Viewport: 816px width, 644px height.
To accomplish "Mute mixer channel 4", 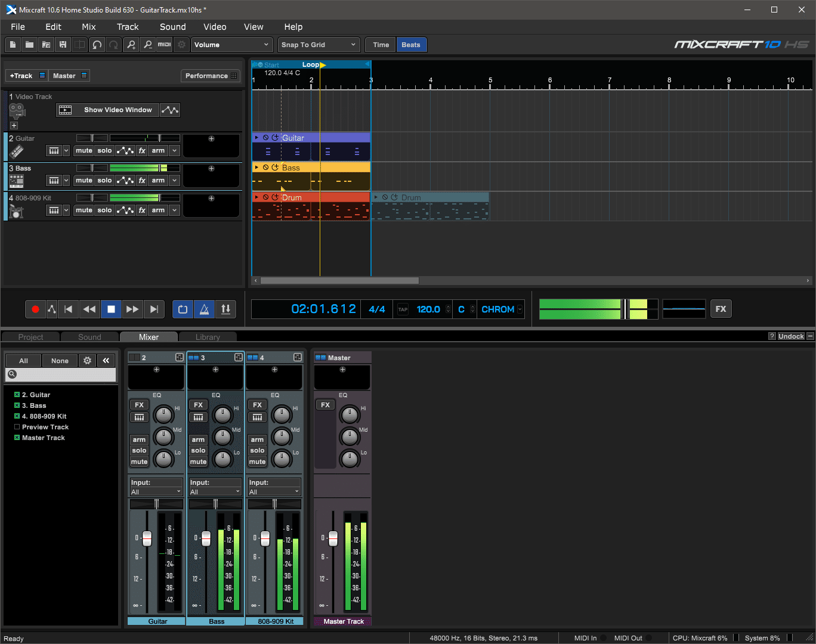I will pos(257,462).
